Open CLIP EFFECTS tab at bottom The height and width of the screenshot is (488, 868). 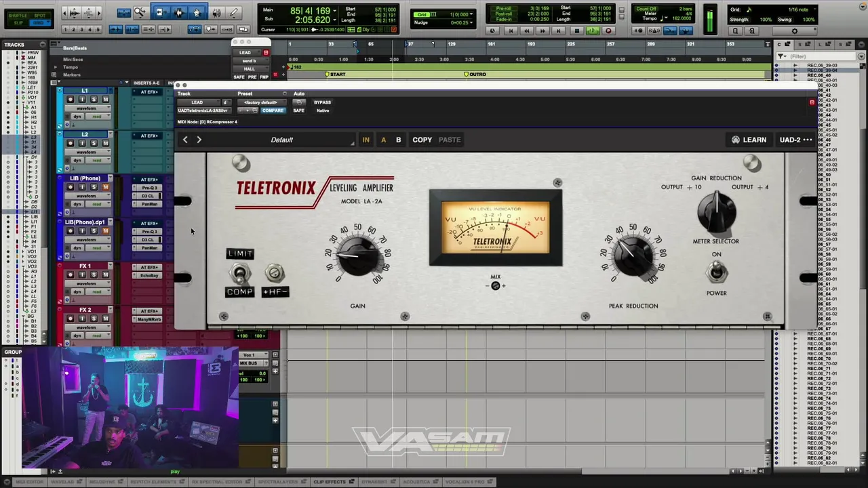334,482
